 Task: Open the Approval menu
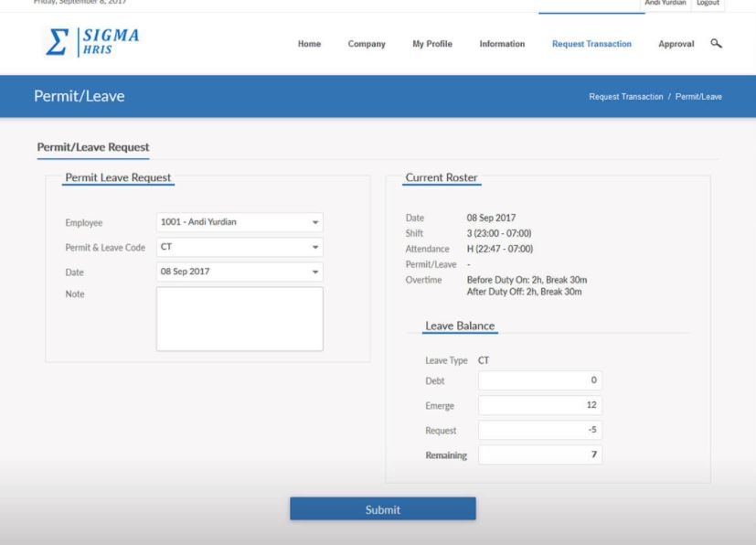tap(674, 42)
